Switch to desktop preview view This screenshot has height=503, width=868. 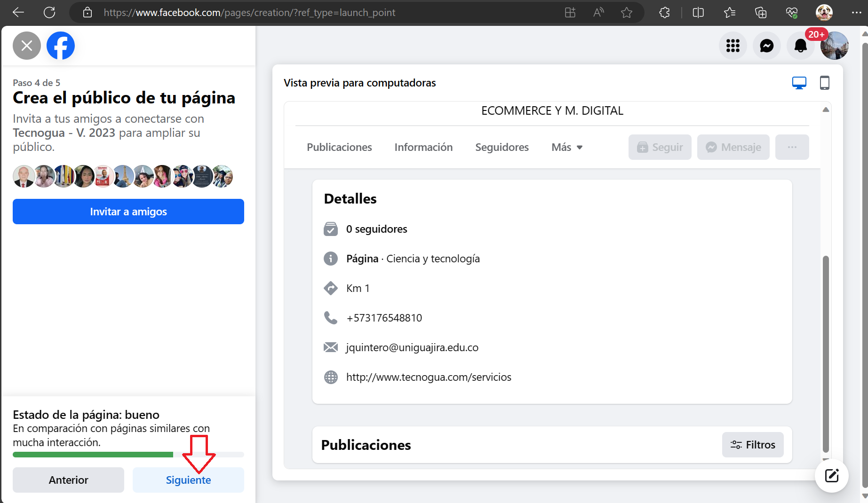(x=799, y=83)
